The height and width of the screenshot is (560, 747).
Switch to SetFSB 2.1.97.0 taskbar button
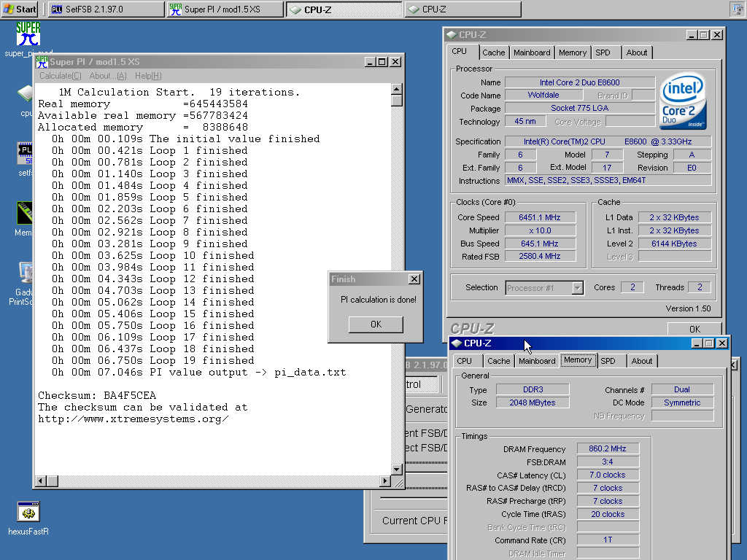[106, 9]
